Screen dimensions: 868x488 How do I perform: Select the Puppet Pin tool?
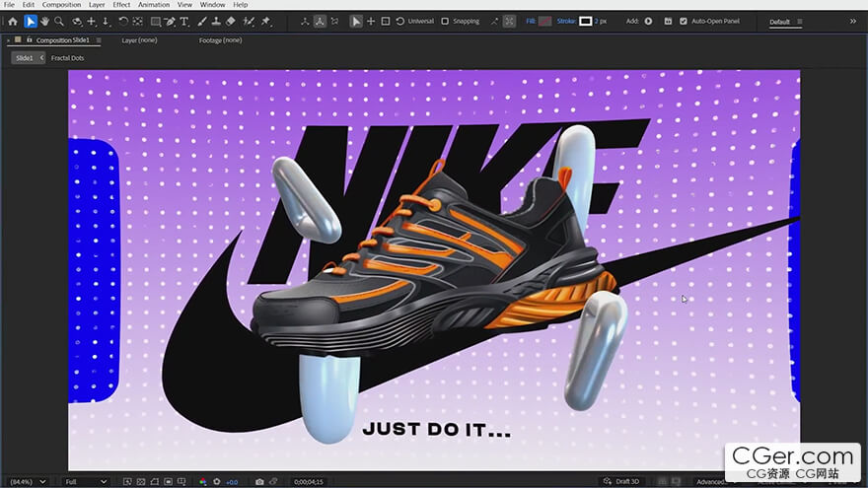point(266,22)
